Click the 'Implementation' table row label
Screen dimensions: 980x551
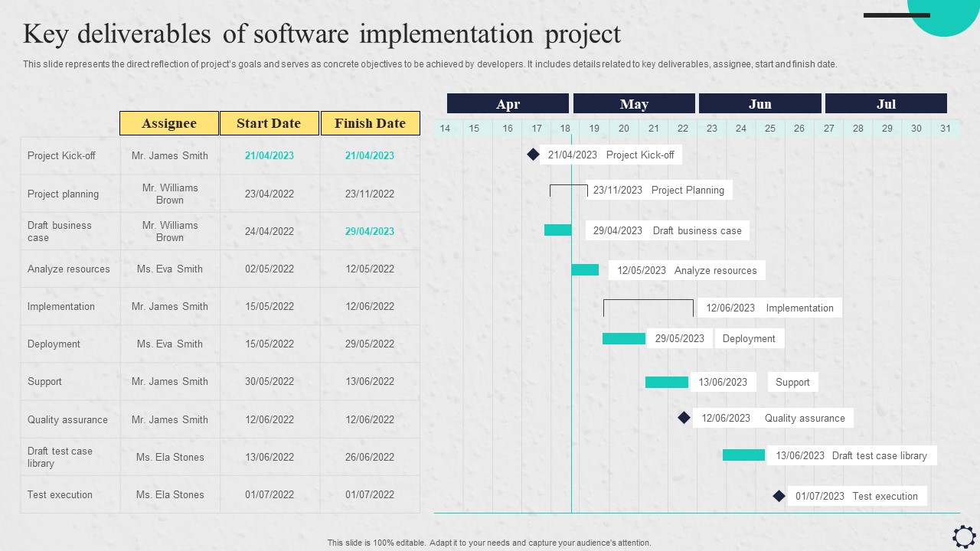pos(61,306)
